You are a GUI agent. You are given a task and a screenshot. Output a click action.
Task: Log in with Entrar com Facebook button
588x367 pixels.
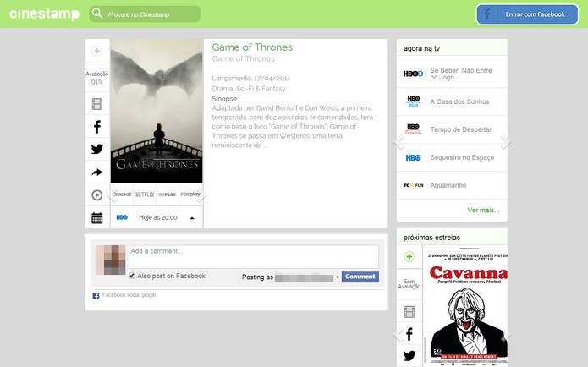pyautogui.click(x=527, y=14)
